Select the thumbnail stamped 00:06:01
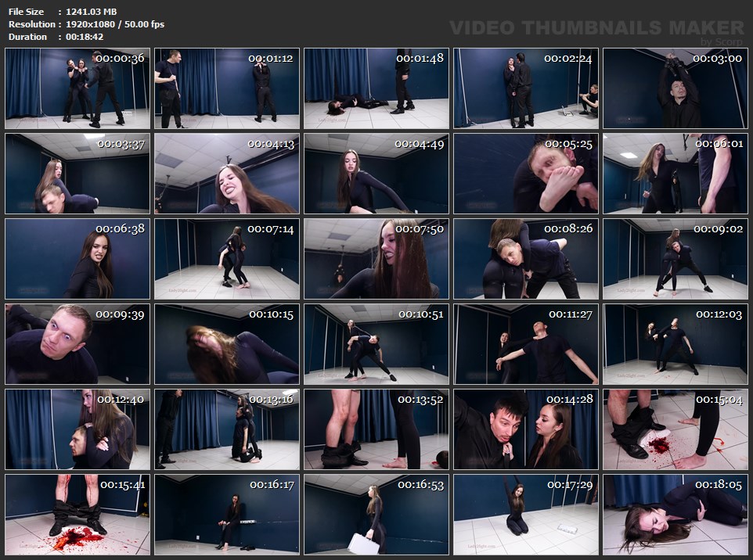The width and height of the screenshot is (753, 560). click(676, 174)
